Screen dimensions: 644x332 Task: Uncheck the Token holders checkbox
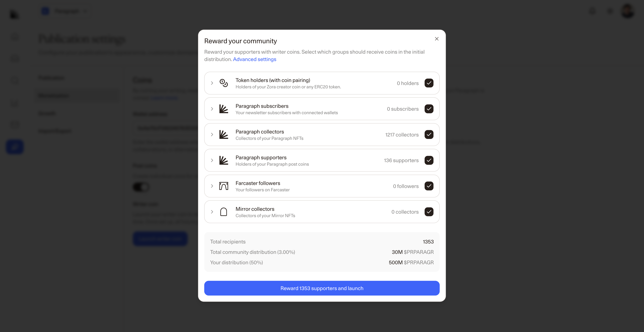pyautogui.click(x=429, y=83)
